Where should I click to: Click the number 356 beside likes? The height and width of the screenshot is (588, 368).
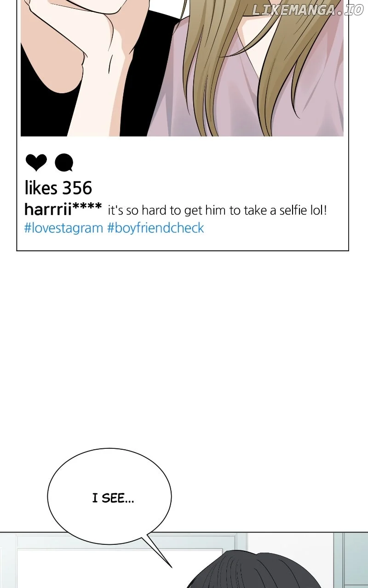(77, 187)
